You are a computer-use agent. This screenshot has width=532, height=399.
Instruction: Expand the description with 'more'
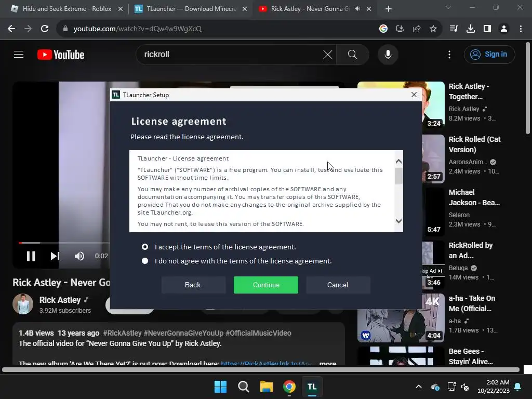(x=328, y=363)
